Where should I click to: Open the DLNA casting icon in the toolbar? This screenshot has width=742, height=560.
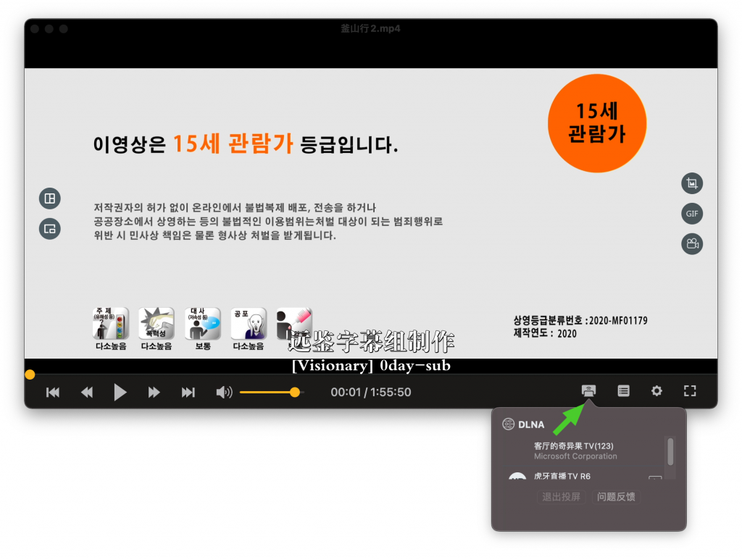[588, 391]
